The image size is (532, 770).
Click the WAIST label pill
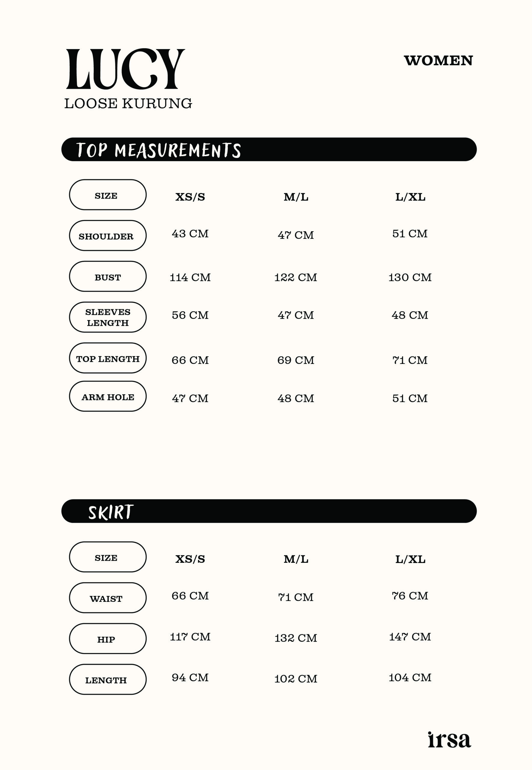click(x=108, y=598)
